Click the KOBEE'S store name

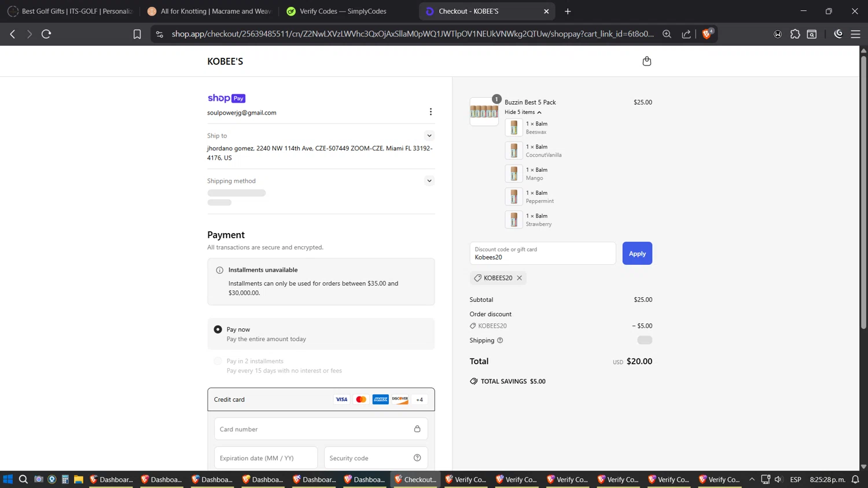click(225, 61)
